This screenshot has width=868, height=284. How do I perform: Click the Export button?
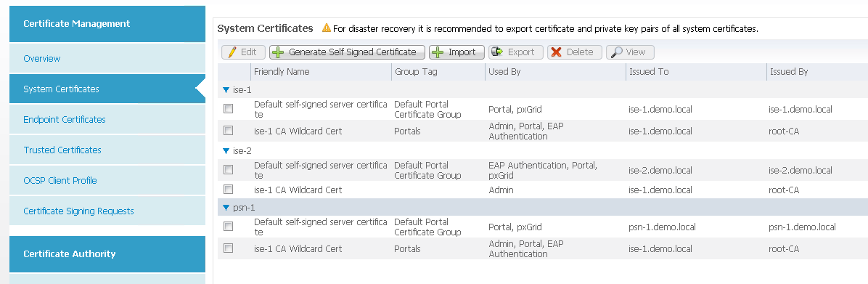coord(515,52)
